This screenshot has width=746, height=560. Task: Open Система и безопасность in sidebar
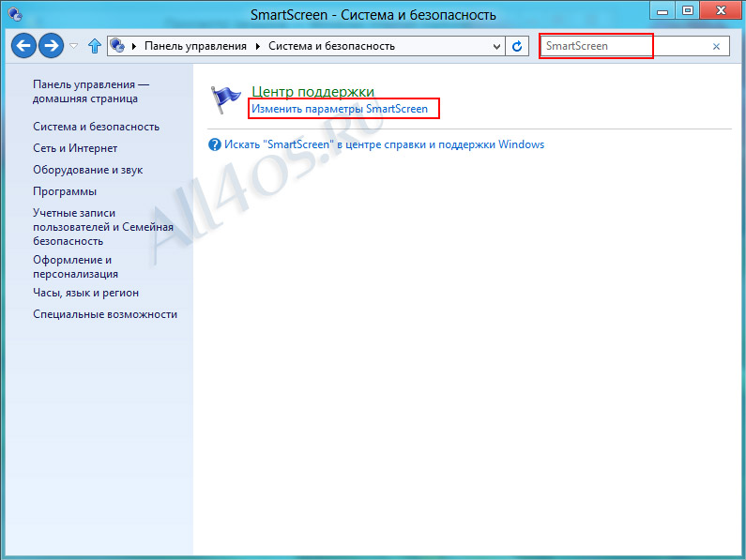pos(96,127)
